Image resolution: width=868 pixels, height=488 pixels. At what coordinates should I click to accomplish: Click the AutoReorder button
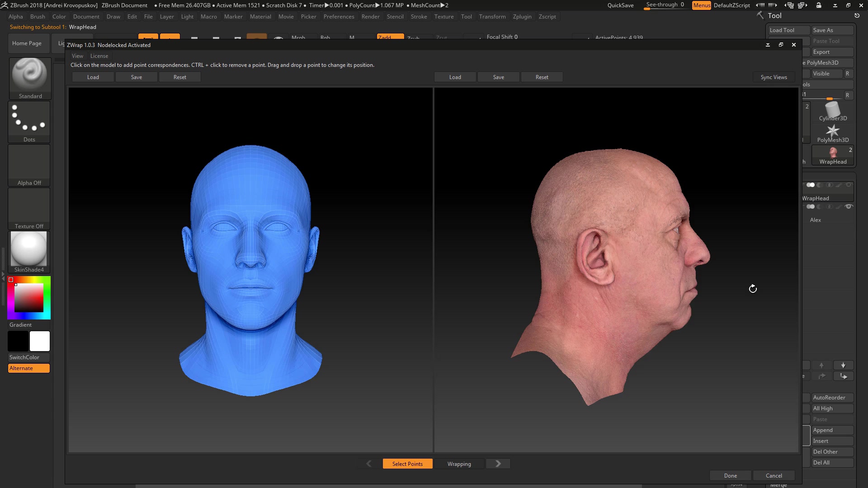pos(830,397)
